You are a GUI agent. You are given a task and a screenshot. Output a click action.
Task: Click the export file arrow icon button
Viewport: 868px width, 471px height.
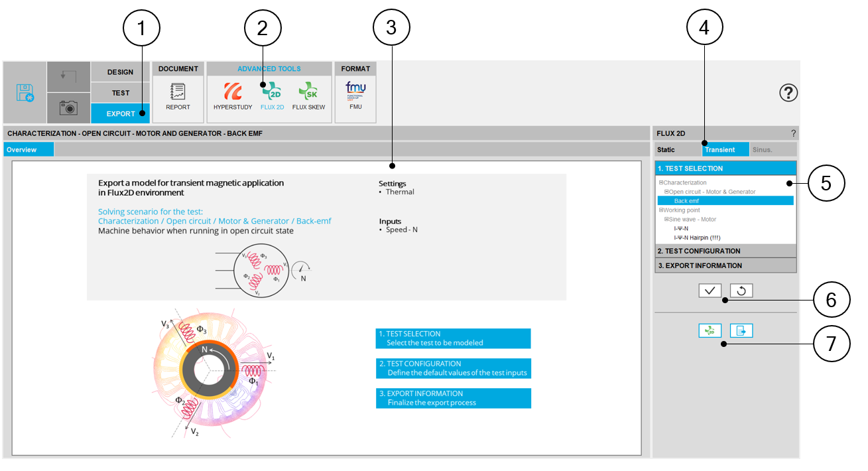pos(741,330)
